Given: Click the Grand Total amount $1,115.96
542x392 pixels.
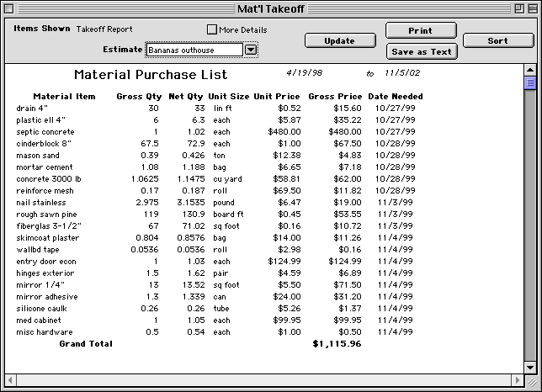Looking at the screenshot, I should point(337,344).
